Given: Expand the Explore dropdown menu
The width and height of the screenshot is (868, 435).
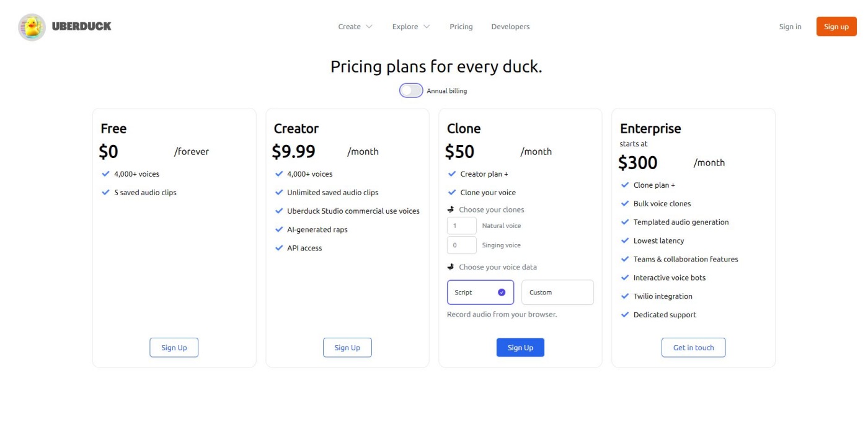Looking at the screenshot, I should (410, 27).
